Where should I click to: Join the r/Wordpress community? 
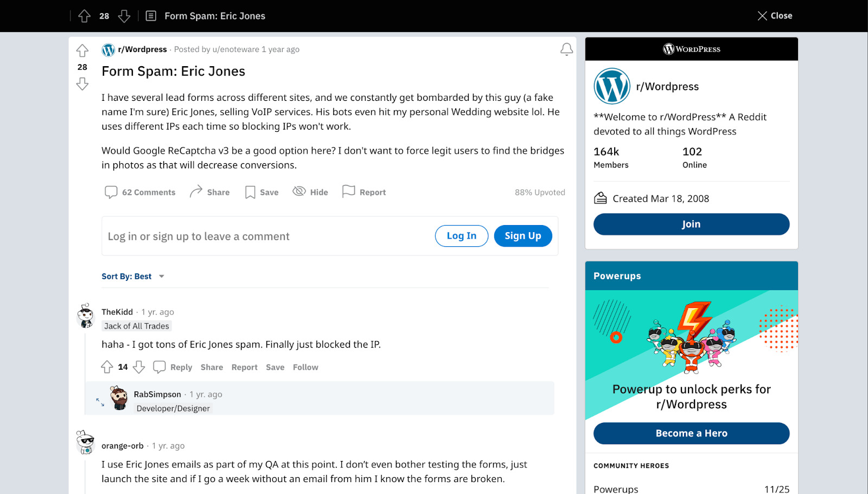pos(692,224)
